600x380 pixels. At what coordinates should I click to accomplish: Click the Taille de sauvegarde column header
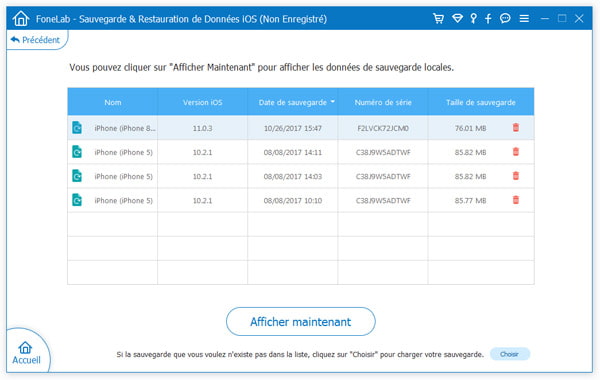[x=481, y=102]
